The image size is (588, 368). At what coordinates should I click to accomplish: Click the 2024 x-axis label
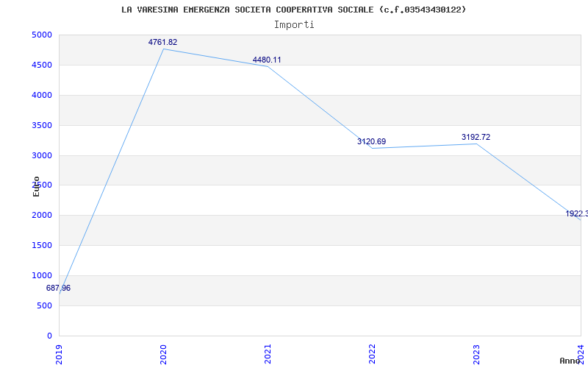581,354
